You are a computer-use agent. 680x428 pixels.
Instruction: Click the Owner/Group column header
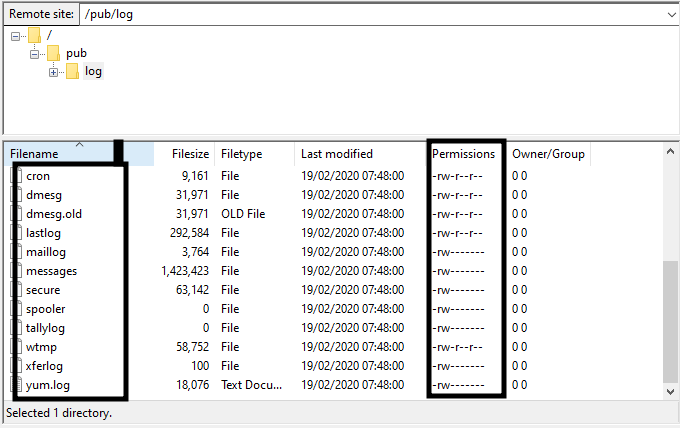point(546,154)
